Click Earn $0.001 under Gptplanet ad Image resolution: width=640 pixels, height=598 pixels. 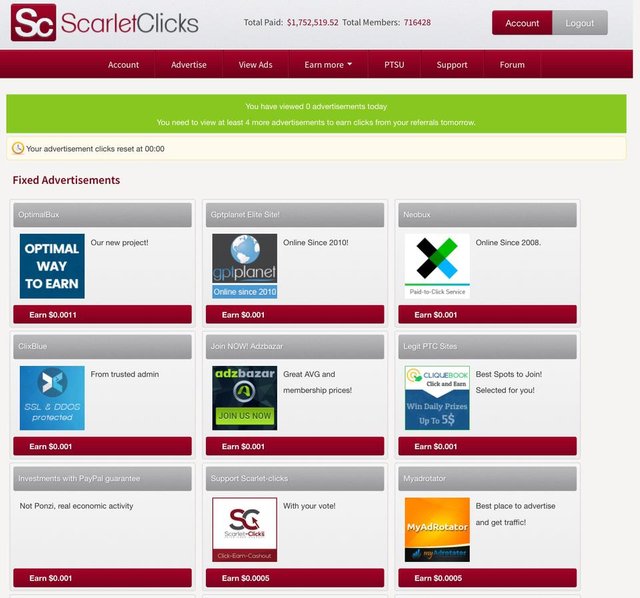295,315
